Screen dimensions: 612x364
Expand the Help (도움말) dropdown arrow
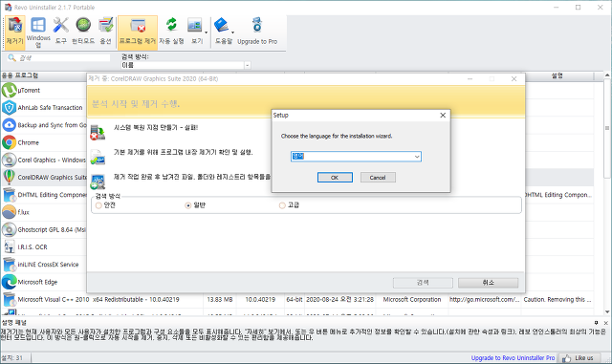tap(232, 32)
